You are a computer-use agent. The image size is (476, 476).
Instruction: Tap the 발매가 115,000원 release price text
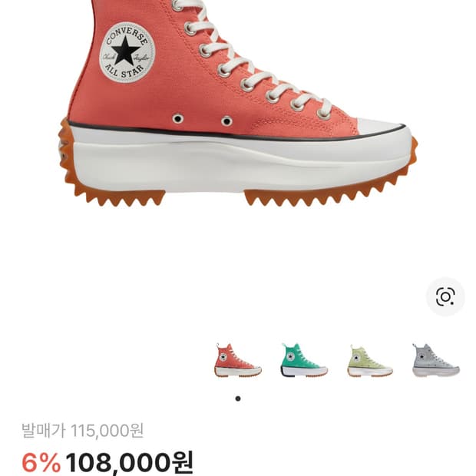[x=82, y=431]
